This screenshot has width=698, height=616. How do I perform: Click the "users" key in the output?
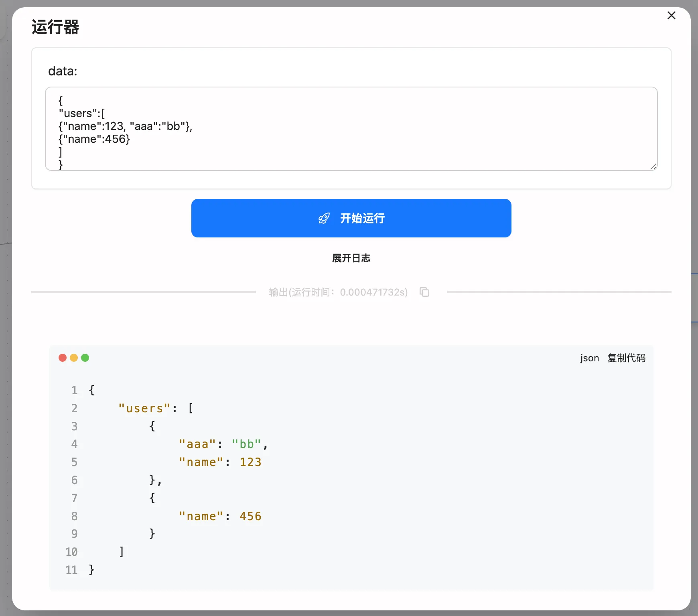click(144, 408)
